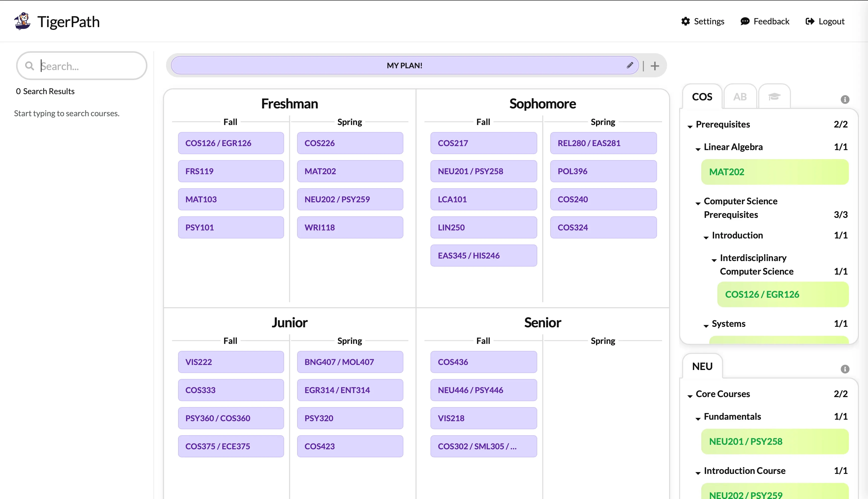Screen dimensions: 868x499
Task: Click the search magnifier icon
Action: pyautogui.click(x=29, y=66)
